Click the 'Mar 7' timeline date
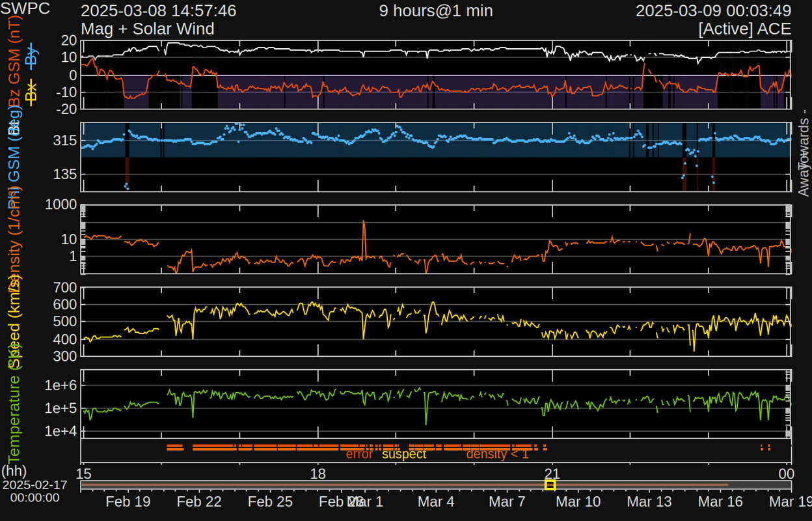Viewport: 812px width, 521px height. (507, 501)
